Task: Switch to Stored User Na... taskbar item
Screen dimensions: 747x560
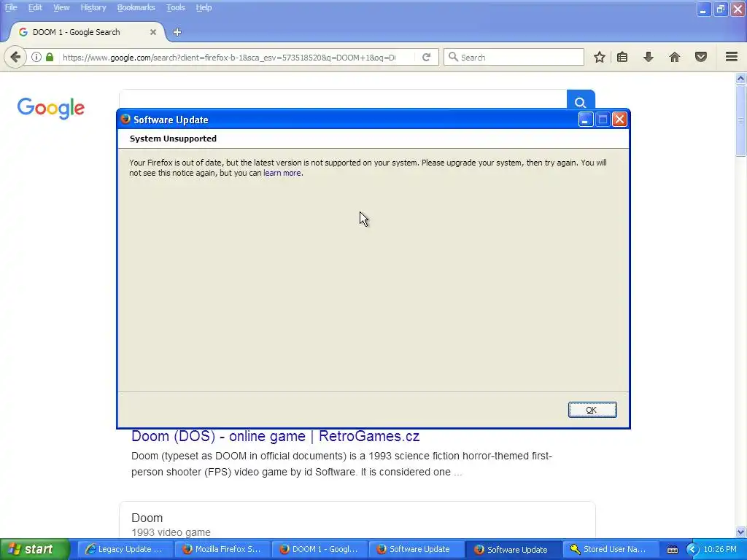Action: tap(611, 550)
